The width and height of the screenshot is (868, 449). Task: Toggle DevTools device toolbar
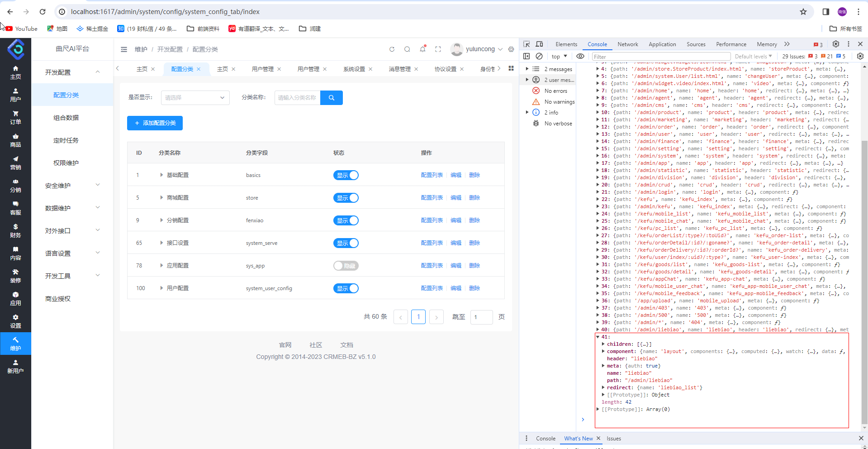click(x=539, y=44)
